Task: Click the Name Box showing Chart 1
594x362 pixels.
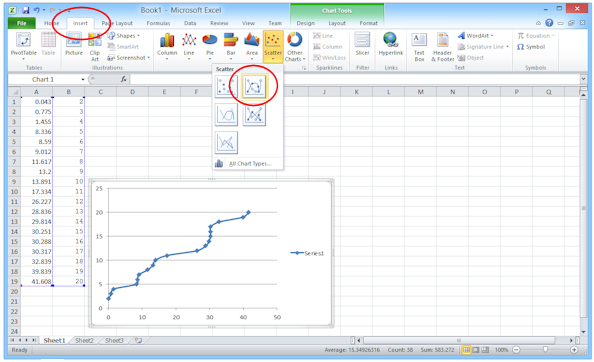Action: 43,80
